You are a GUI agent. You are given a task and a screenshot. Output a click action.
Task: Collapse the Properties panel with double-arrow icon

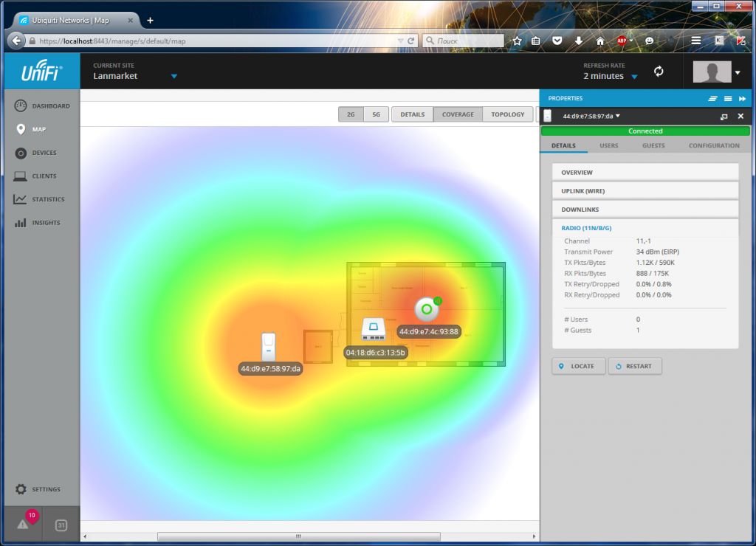click(x=742, y=98)
